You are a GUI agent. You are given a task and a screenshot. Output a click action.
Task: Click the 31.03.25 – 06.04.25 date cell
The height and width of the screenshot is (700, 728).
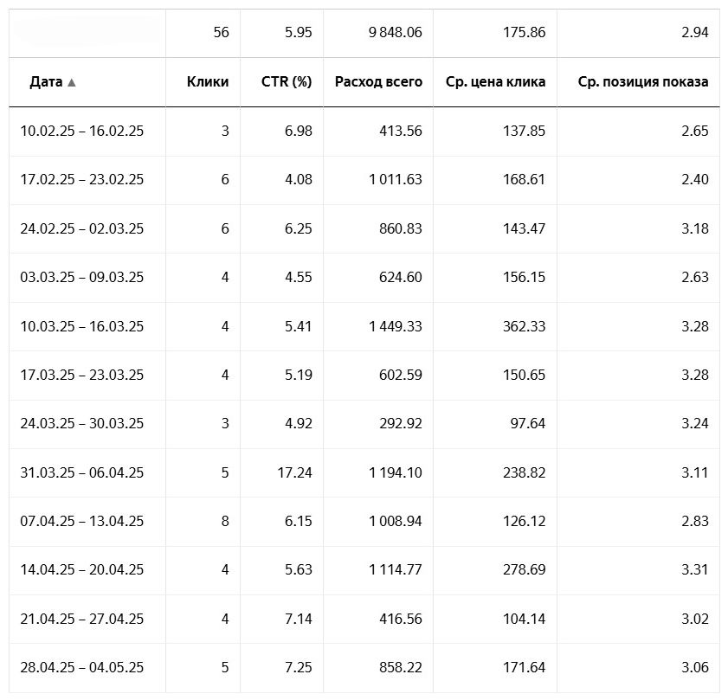(x=82, y=472)
